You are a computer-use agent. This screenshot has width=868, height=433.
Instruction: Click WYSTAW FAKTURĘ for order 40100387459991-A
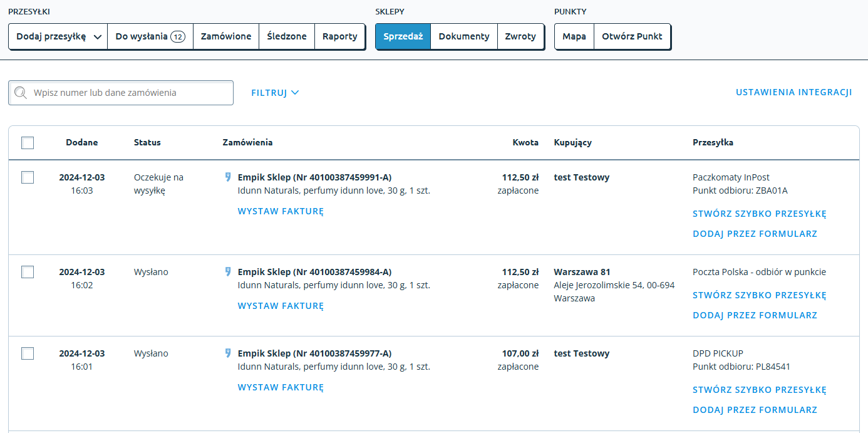coord(281,212)
